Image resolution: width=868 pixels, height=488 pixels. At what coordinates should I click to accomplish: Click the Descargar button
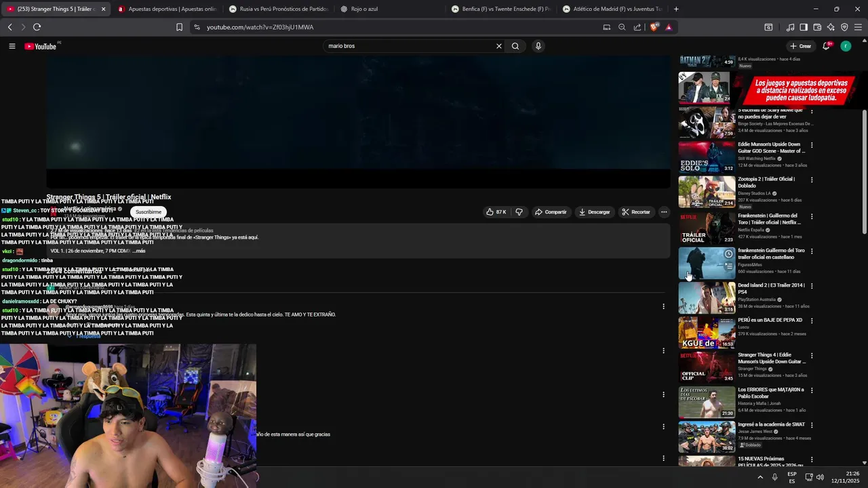[595, 212]
